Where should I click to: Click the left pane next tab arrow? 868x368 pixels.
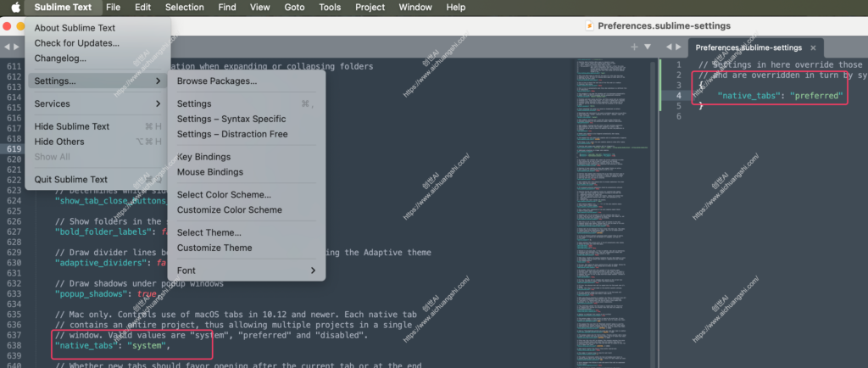pyautogui.click(x=16, y=47)
